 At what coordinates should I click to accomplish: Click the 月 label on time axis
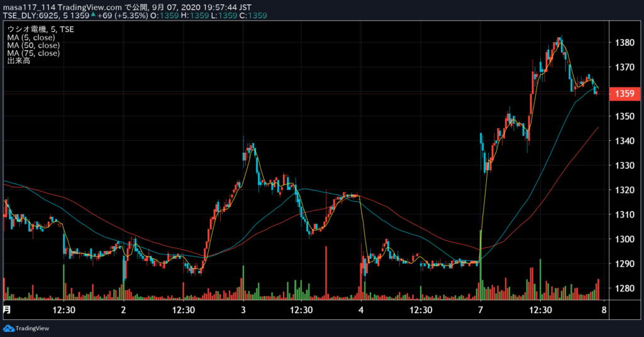(x=7, y=310)
